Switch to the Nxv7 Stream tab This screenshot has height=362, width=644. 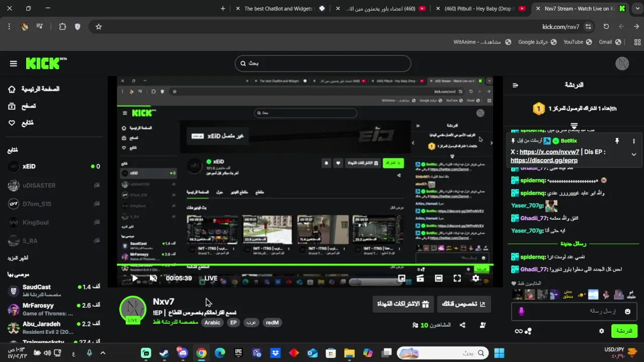pos(580,9)
